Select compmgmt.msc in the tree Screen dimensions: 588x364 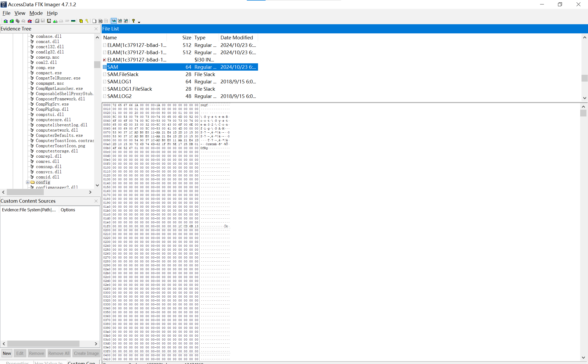tap(50, 83)
